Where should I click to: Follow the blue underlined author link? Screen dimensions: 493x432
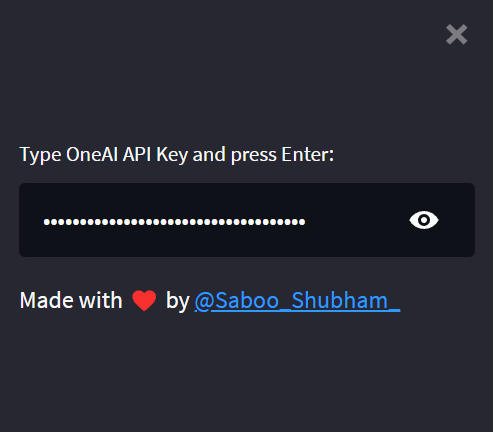click(297, 300)
